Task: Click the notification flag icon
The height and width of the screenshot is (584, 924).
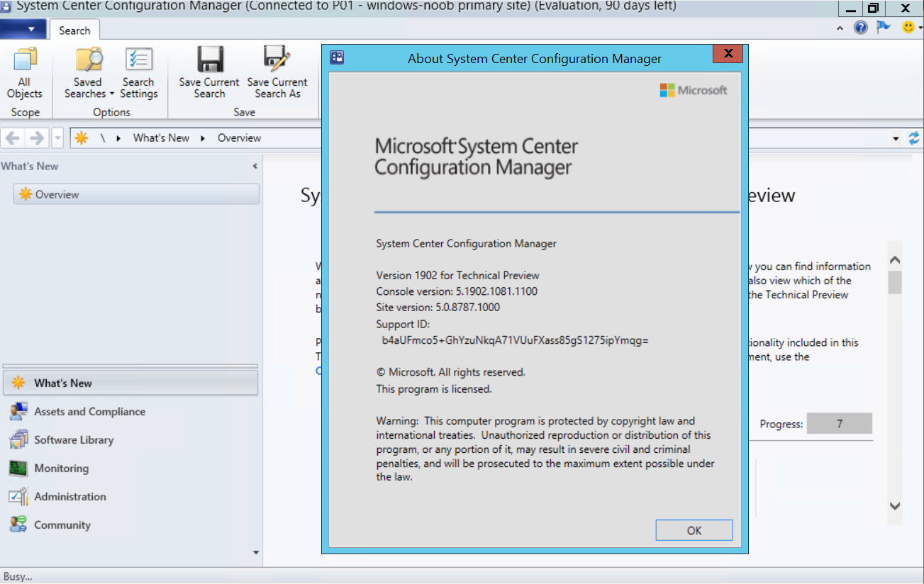Action: [883, 28]
